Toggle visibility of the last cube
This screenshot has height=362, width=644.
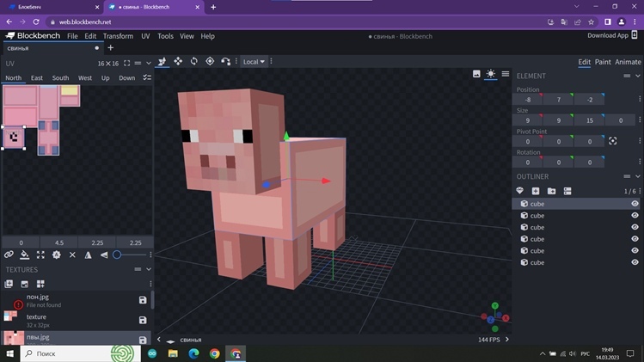click(635, 262)
